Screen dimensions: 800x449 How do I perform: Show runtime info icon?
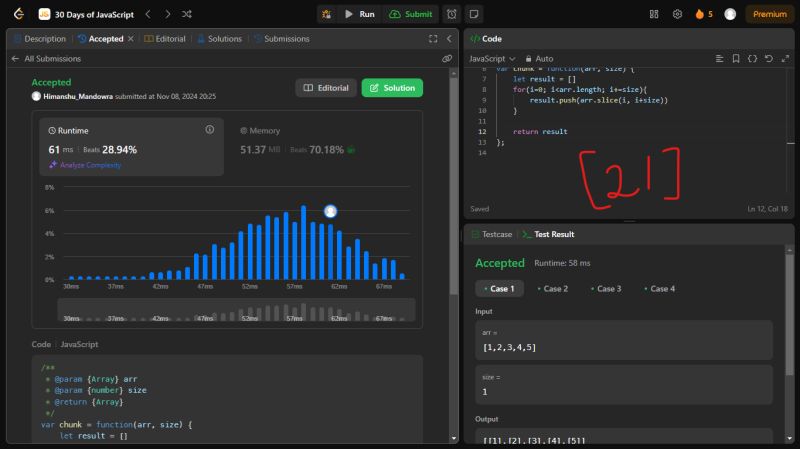210,130
